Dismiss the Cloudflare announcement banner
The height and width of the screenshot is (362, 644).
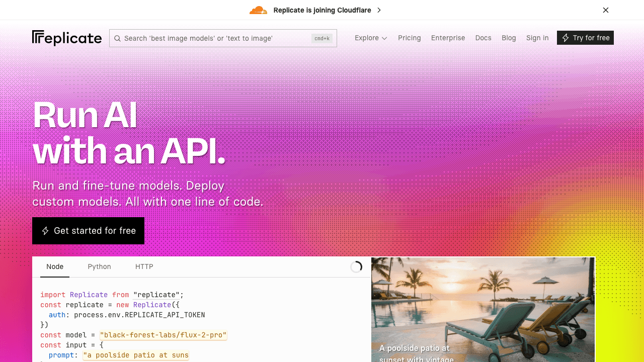click(606, 10)
